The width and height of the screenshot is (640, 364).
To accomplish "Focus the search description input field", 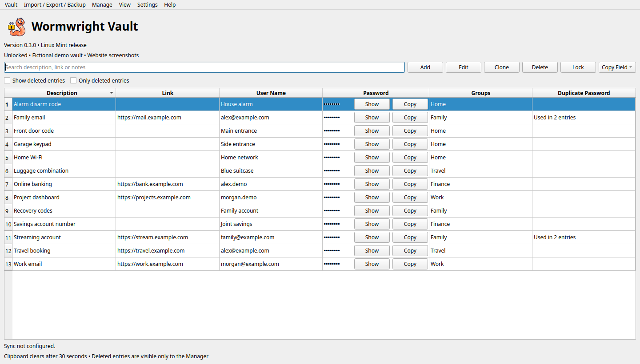I will [204, 67].
